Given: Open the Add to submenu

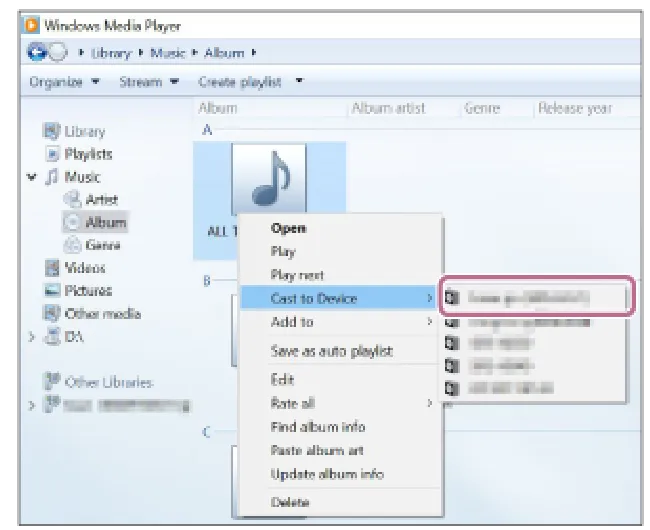Looking at the screenshot, I should (338, 322).
